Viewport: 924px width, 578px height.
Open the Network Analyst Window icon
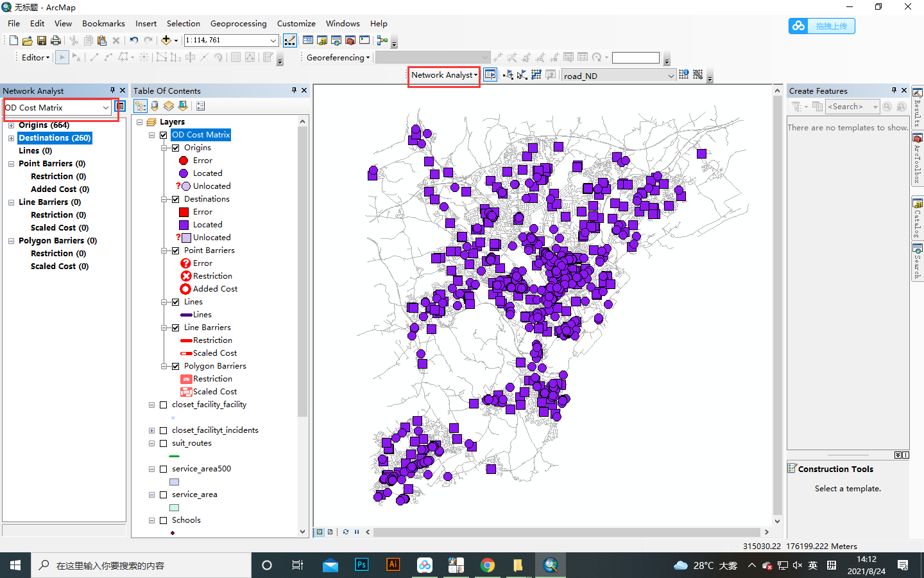pyautogui.click(x=490, y=74)
